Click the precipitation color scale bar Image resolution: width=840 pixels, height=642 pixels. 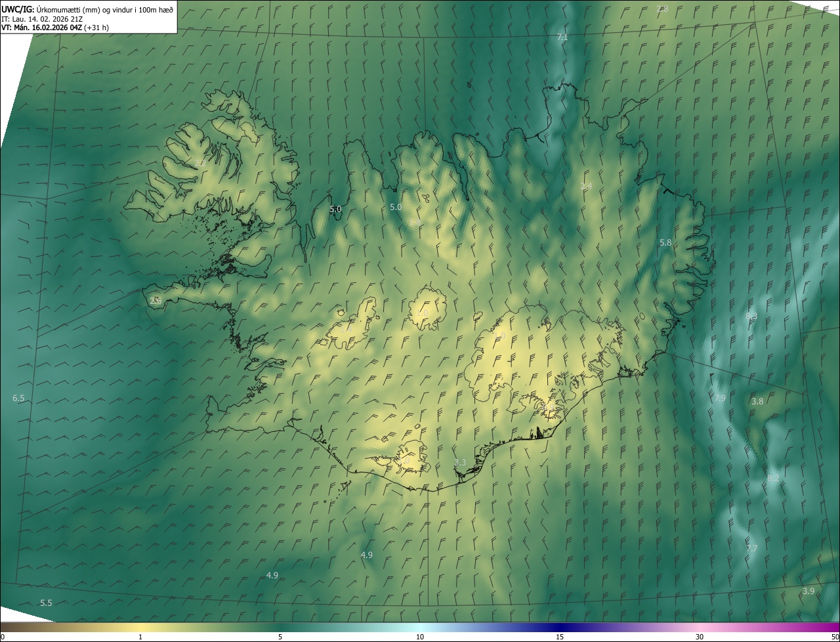click(420, 628)
